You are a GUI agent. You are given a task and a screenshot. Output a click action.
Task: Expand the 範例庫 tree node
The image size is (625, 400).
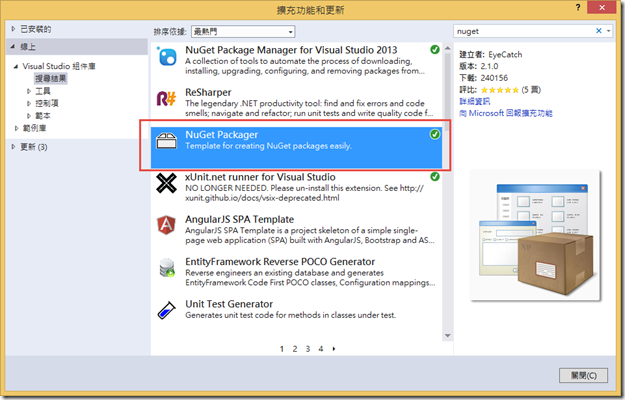click(16, 128)
